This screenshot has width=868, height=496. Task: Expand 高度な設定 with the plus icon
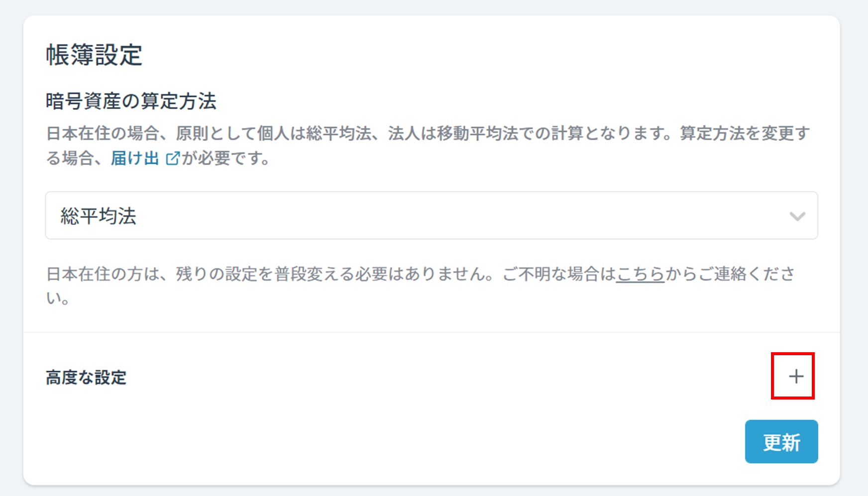pos(796,376)
